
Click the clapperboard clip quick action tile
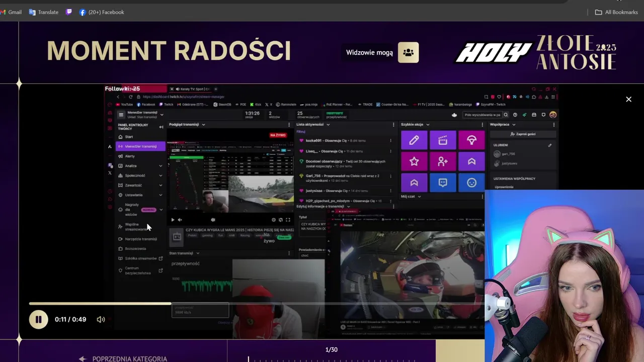(443, 140)
